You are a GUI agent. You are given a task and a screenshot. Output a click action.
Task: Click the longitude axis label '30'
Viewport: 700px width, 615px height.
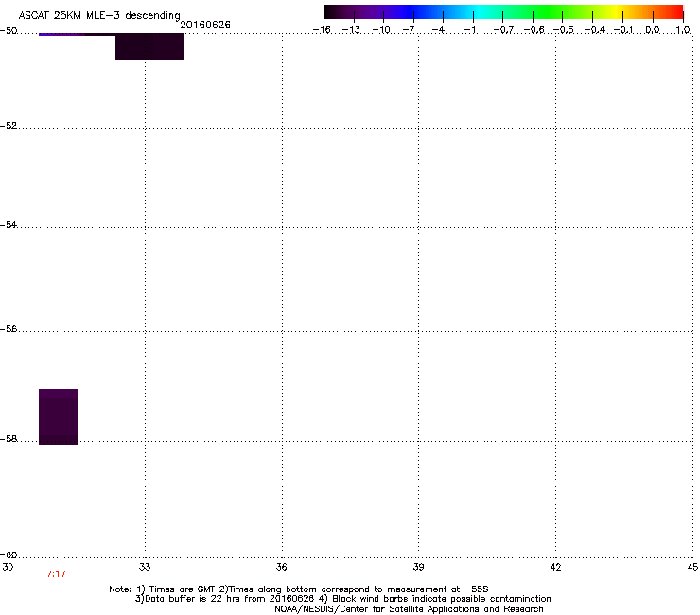8,567
